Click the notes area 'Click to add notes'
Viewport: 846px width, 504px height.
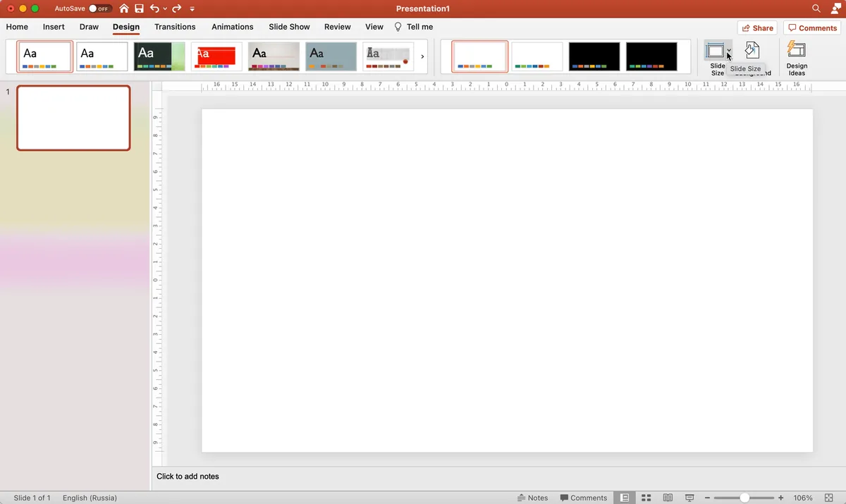188,477
